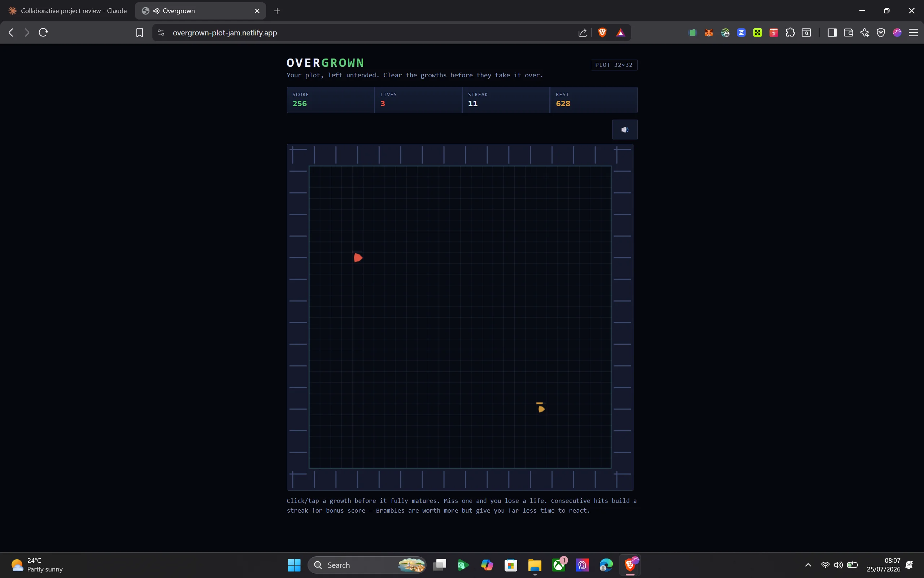
Task: Clear the orange growth on the plot
Action: pyautogui.click(x=541, y=408)
